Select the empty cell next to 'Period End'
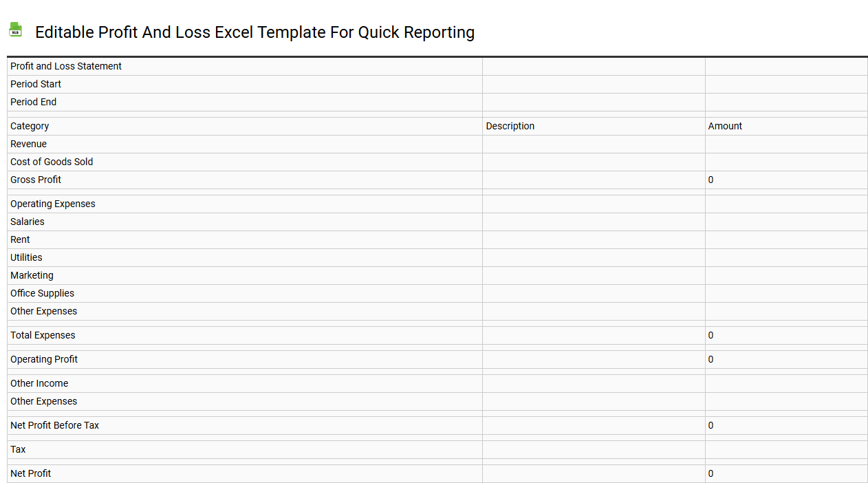The height and width of the screenshot is (483, 868). pos(593,102)
